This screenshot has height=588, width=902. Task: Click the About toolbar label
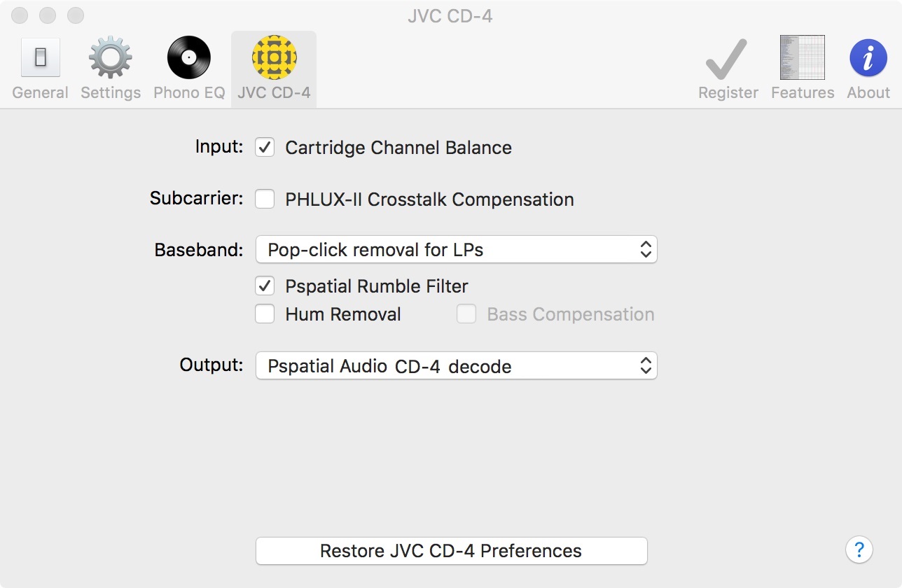(x=868, y=92)
